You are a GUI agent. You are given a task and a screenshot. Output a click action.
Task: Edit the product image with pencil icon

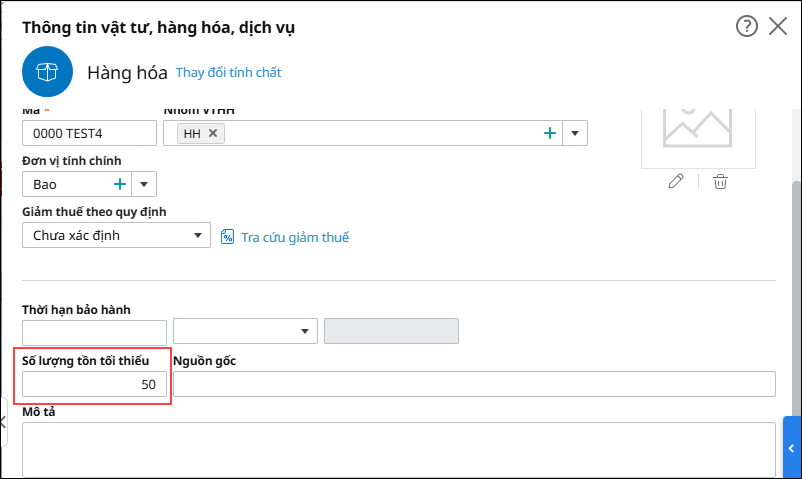pos(677,181)
